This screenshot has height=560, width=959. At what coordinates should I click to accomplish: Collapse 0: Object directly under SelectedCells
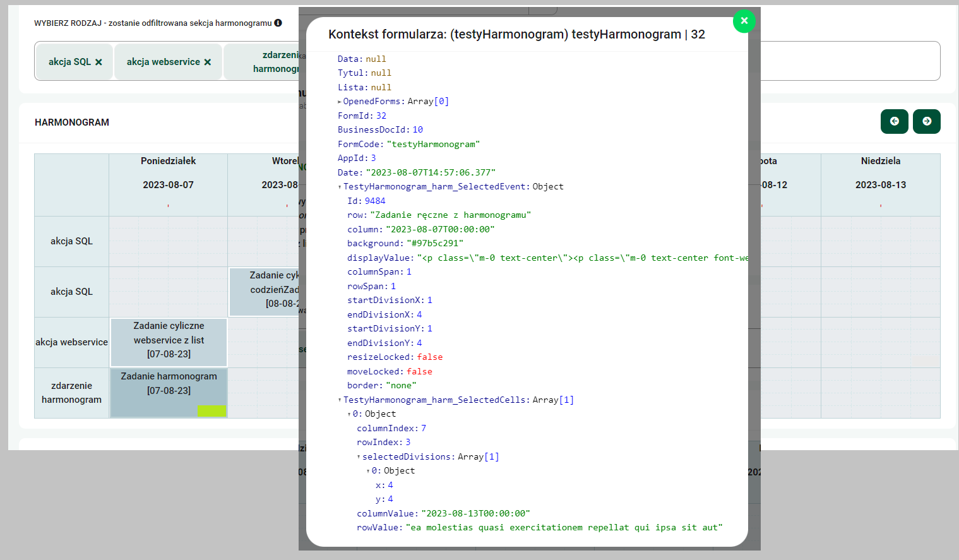click(349, 414)
